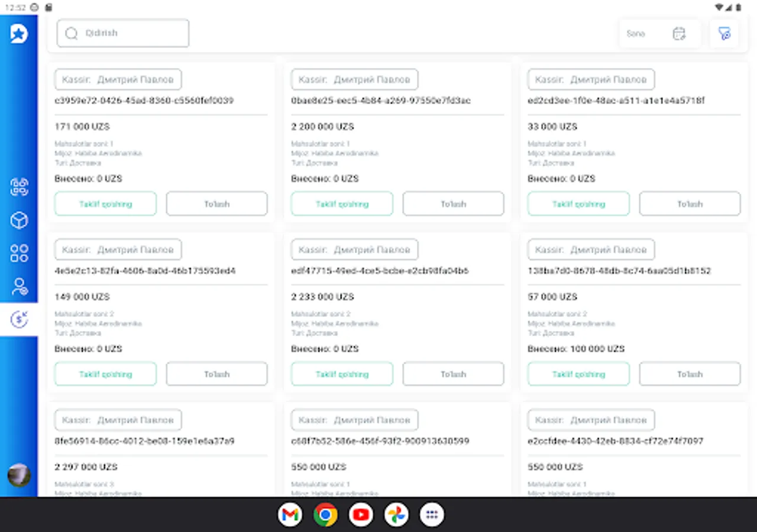Image resolution: width=757 pixels, height=532 pixels.
Task: Click the 149 000 UZS amount
Action: 82,297
